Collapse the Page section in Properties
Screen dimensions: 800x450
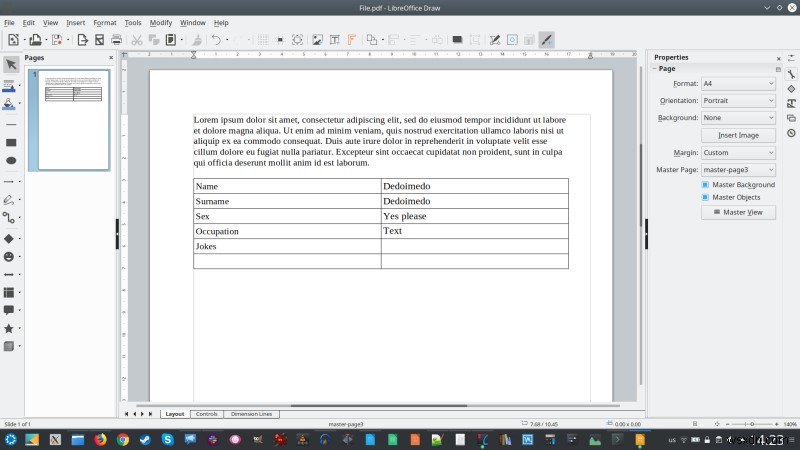tap(655, 68)
